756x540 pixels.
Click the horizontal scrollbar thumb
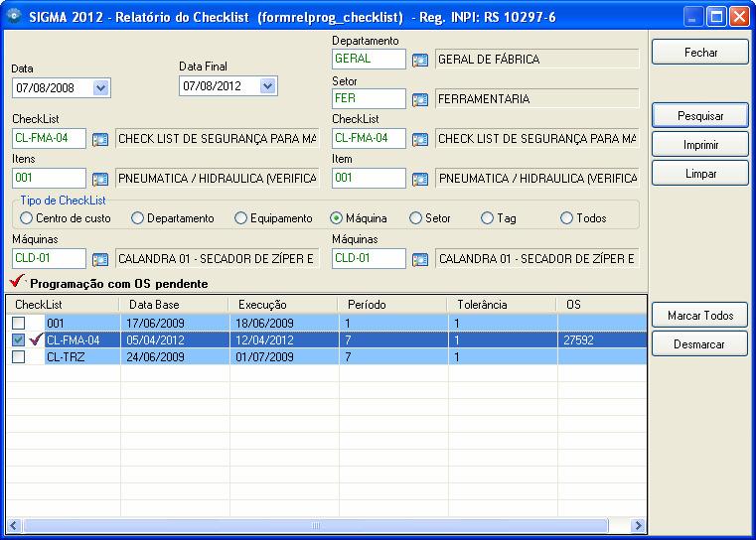(315, 525)
